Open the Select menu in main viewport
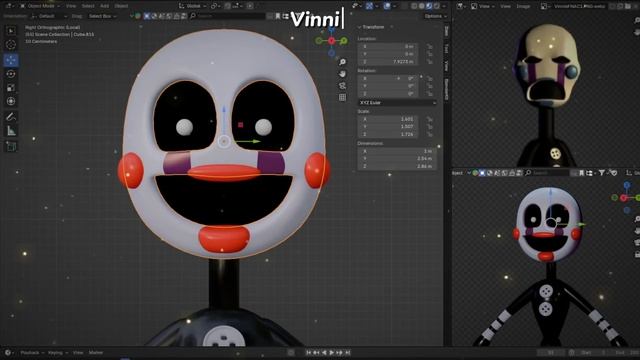This screenshot has width=640, height=360. click(x=88, y=6)
